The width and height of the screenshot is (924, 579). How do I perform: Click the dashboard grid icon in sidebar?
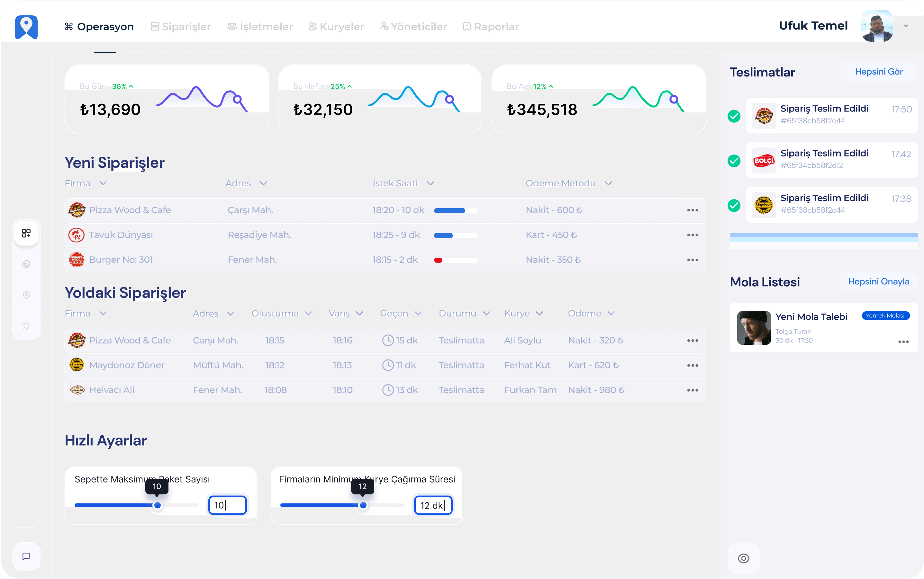[x=26, y=233]
